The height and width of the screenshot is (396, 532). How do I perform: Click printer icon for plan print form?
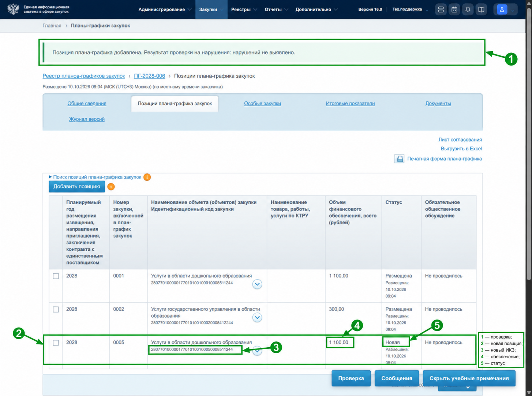tap(399, 159)
